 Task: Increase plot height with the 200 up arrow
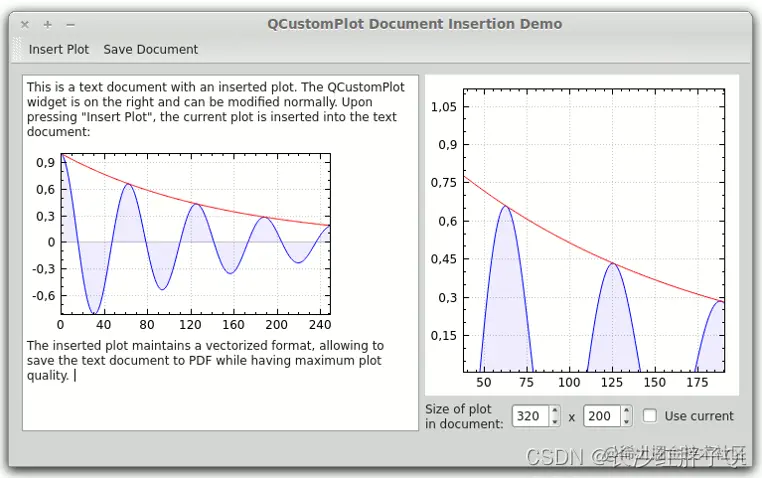[627, 410]
